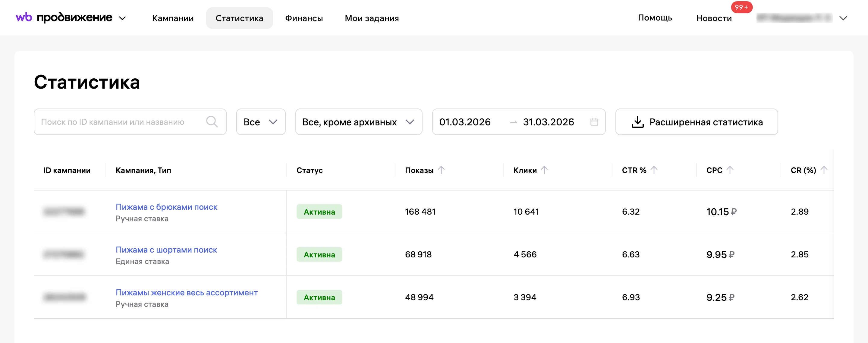
Task: Focus the campaign ID or name search field
Action: (x=130, y=122)
